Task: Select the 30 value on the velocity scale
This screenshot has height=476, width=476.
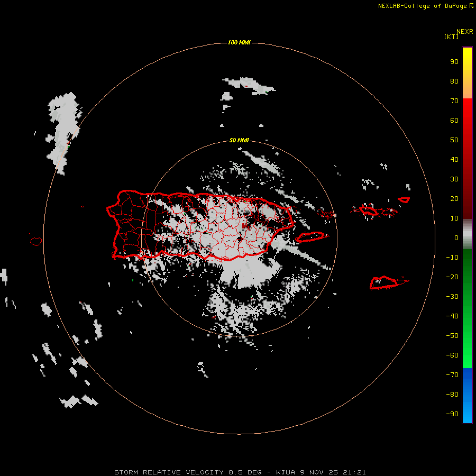Action: coord(454,179)
